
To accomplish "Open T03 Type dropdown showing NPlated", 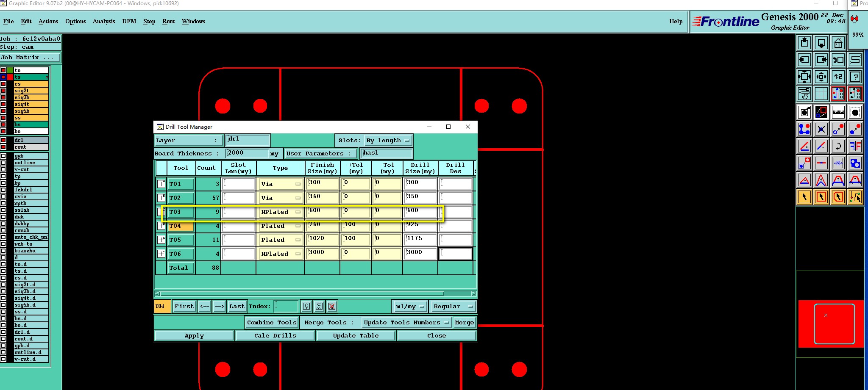I will (281, 212).
